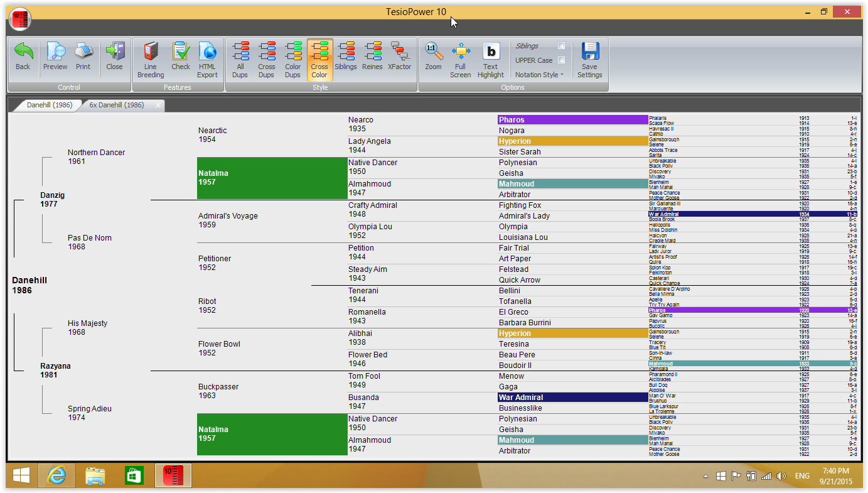
Task: Open the Preview tool
Action: 55,57
